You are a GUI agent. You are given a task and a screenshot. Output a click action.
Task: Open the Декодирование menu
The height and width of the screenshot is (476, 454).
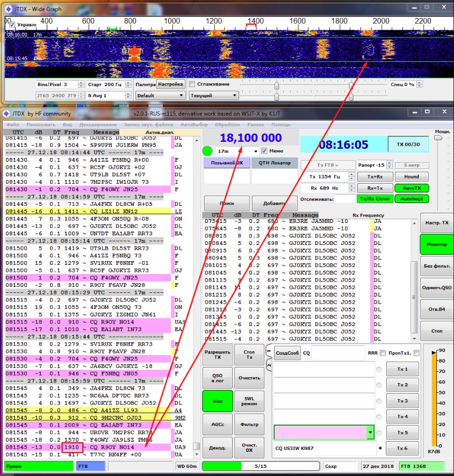98,125
